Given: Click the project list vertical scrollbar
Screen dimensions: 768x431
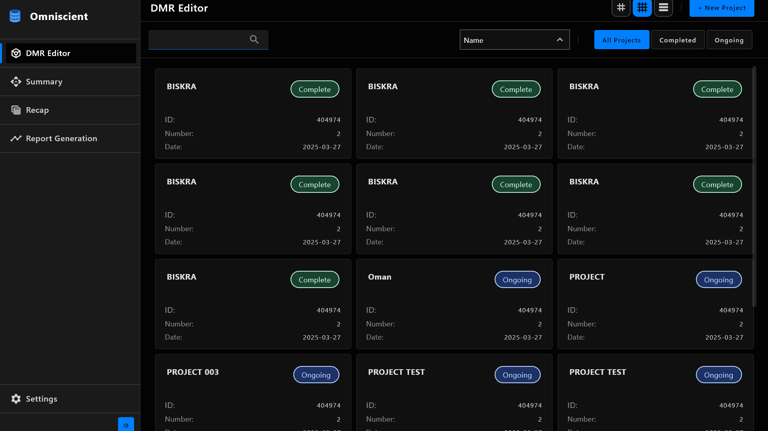Looking at the screenshot, I should (x=754, y=150).
